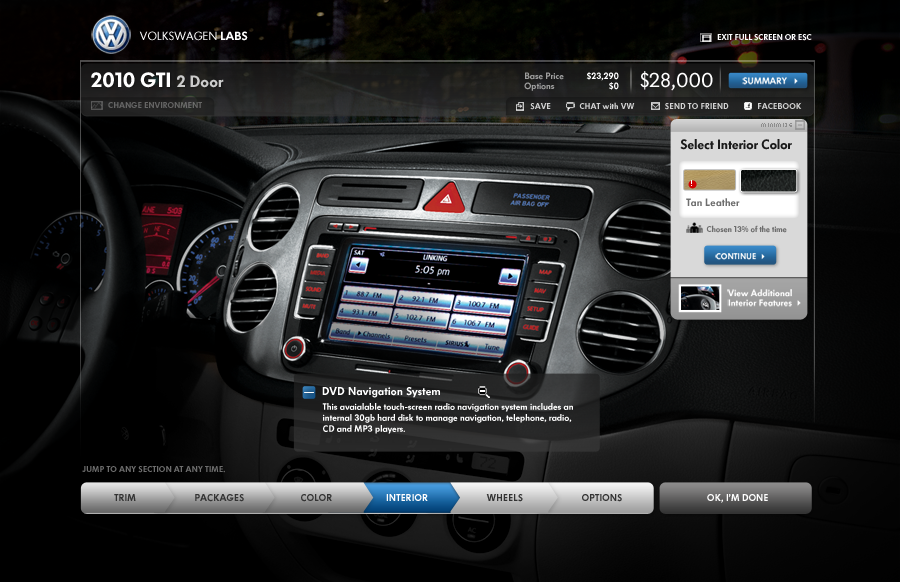Collapse the DVD Navigation System description

[x=309, y=392]
